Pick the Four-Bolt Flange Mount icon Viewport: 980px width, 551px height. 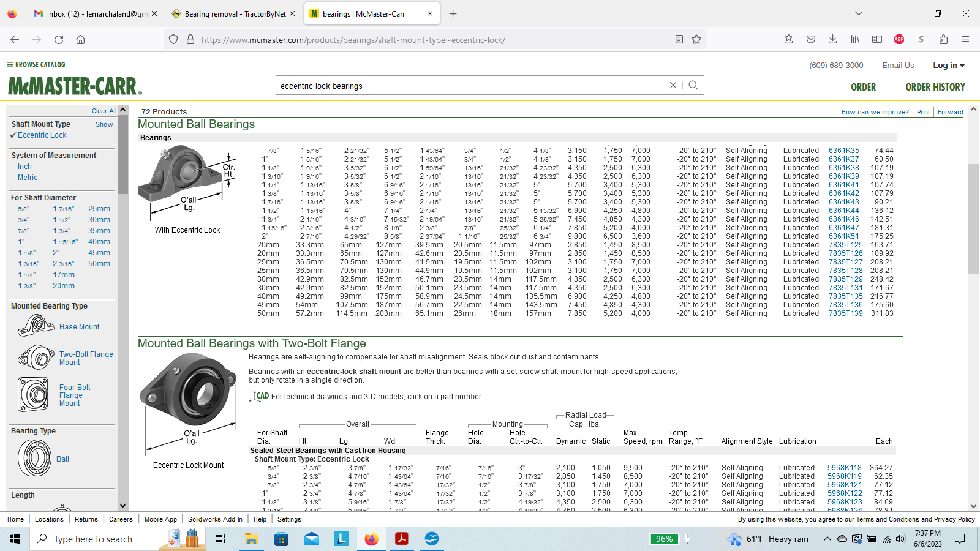pos(33,394)
